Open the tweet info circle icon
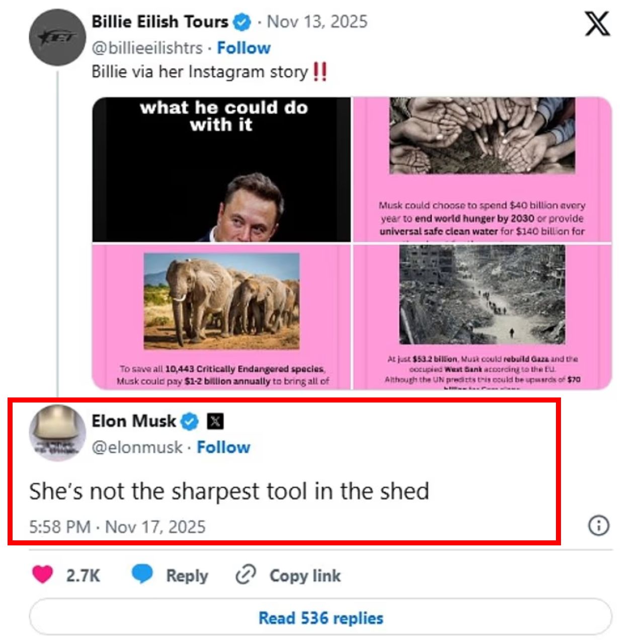 [598, 526]
